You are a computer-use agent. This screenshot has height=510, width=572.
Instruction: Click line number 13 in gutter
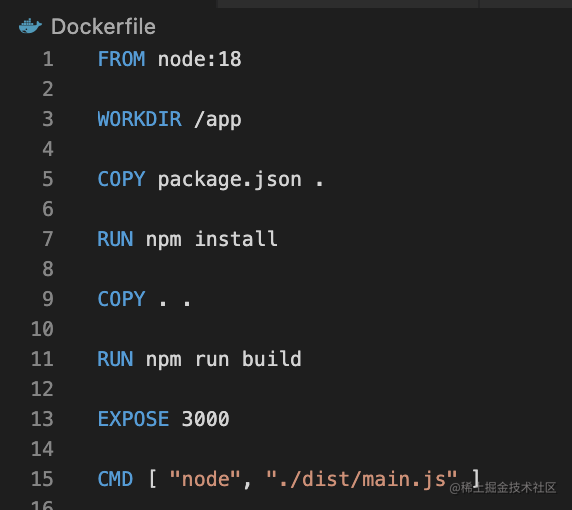pyautogui.click(x=42, y=419)
